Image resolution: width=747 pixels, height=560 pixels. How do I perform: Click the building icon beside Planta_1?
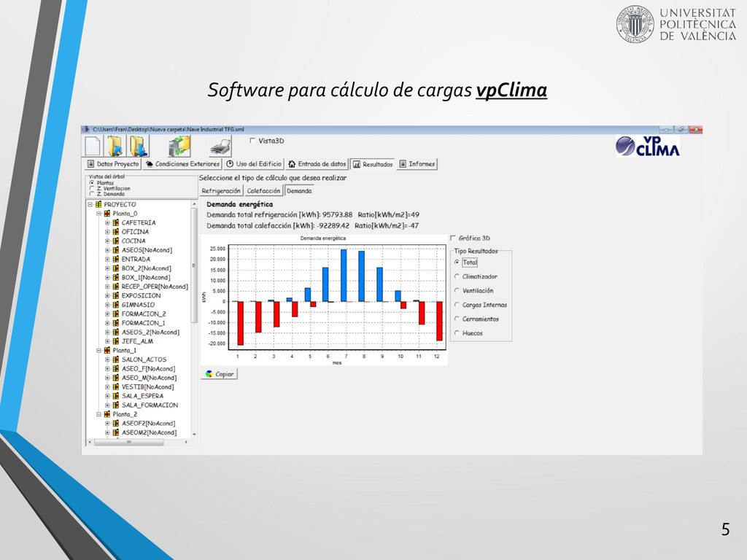pyautogui.click(x=107, y=350)
